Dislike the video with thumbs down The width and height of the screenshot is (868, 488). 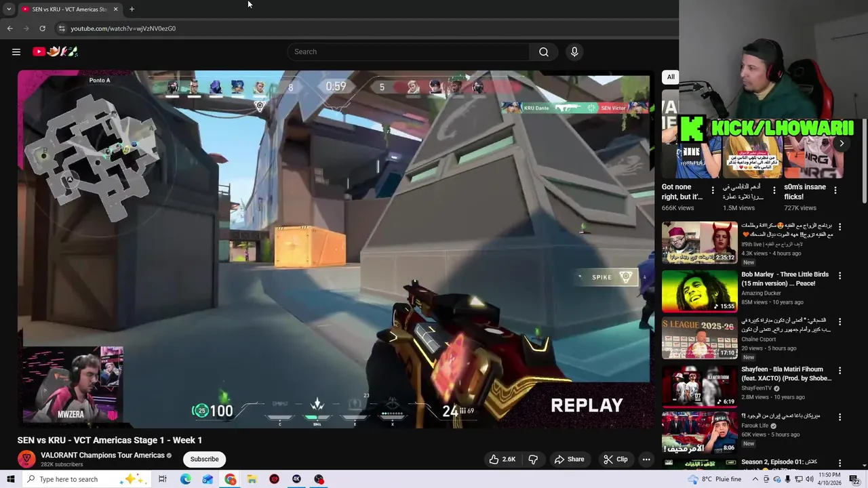coord(533,459)
